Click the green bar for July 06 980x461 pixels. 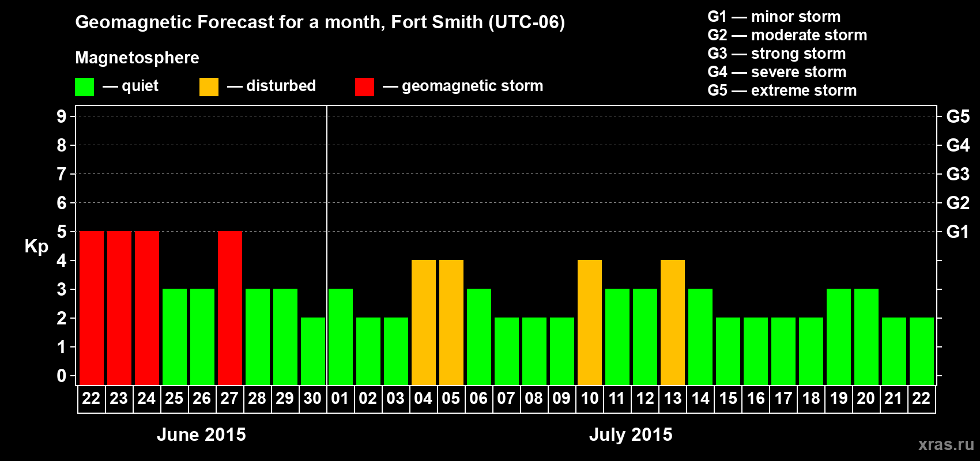click(x=479, y=337)
